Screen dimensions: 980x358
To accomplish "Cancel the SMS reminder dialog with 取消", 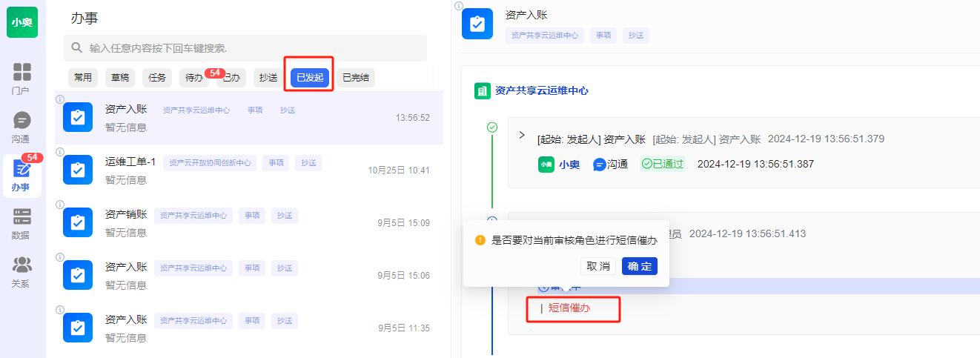I will [598, 266].
